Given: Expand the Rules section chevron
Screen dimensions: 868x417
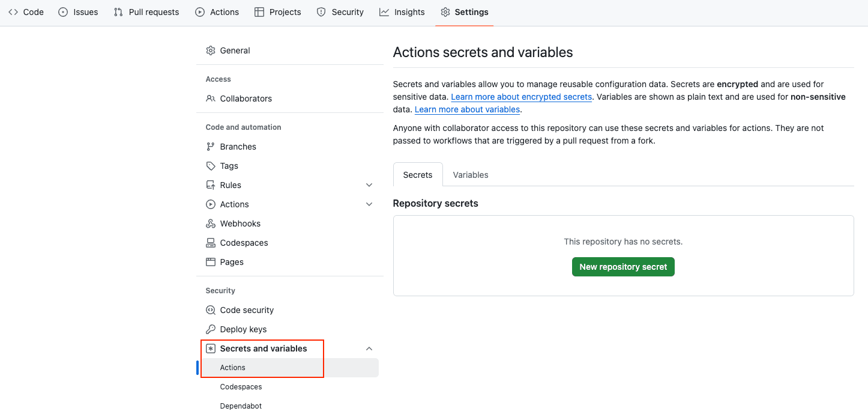Looking at the screenshot, I should (369, 185).
